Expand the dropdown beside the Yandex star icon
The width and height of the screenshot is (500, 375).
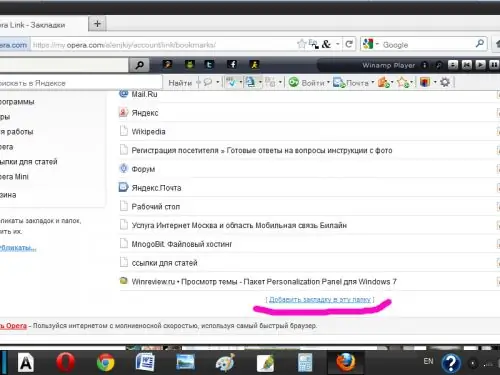(412, 82)
